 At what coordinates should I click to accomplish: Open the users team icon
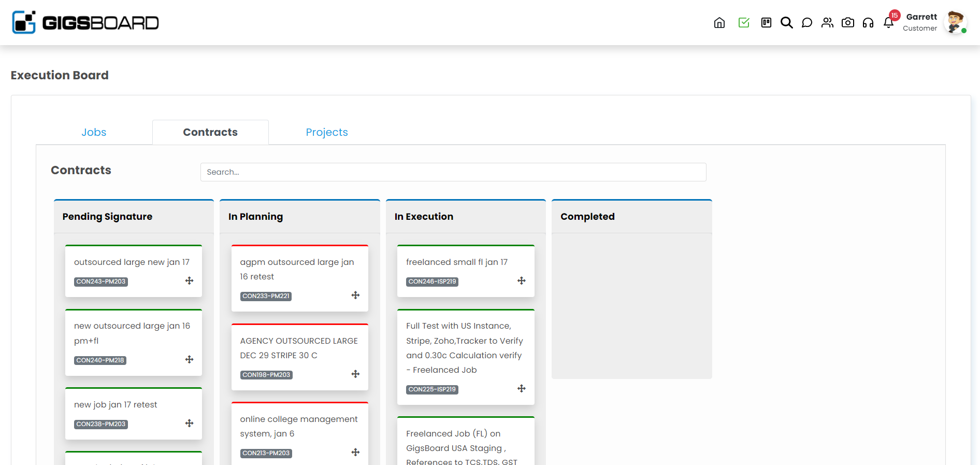[827, 23]
